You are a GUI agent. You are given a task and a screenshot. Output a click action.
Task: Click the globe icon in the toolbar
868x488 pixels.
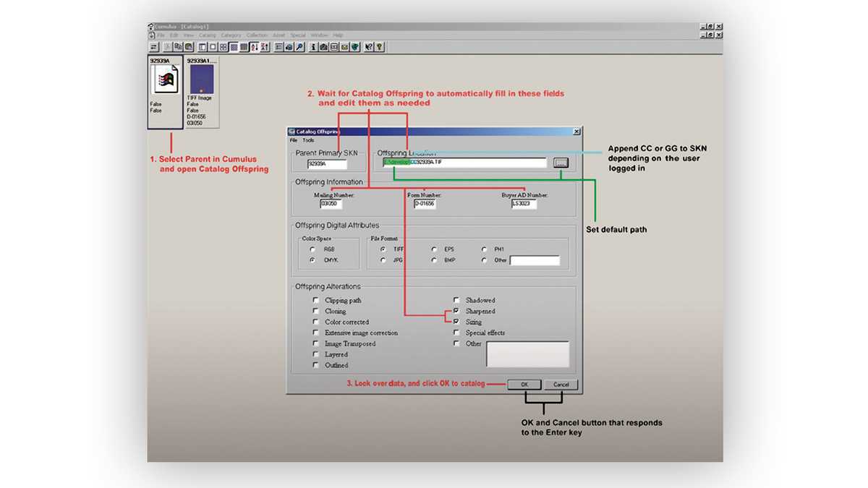(x=355, y=47)
